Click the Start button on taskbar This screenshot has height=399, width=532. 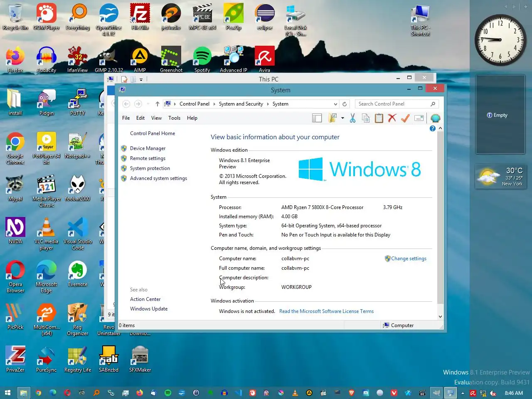pyautogui.click(x=7, y=393)
